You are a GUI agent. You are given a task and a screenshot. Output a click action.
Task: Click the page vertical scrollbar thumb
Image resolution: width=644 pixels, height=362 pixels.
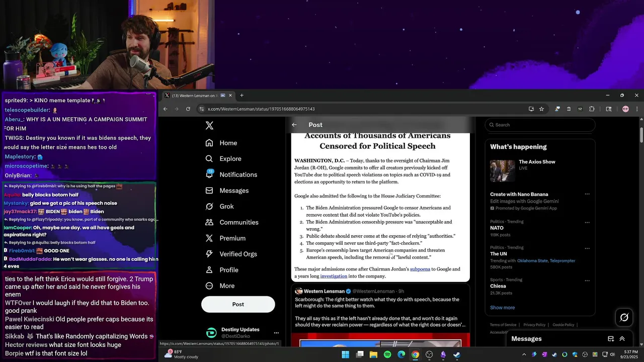tap(641, 135)
